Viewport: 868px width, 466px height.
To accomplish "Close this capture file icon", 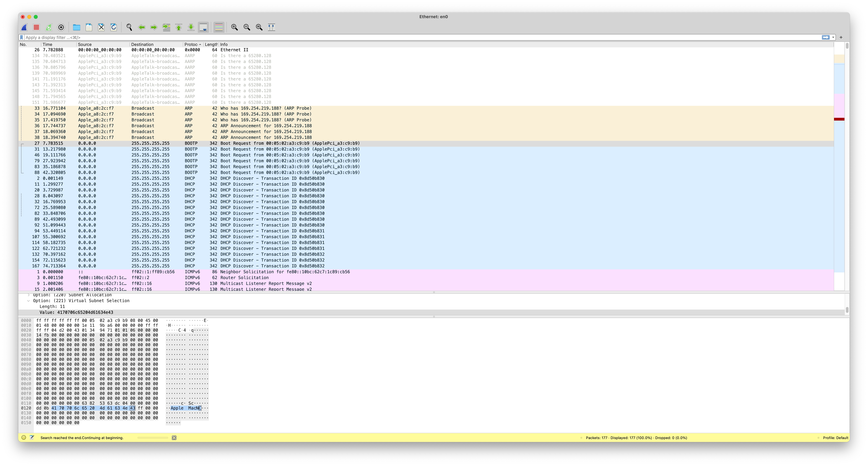I will [x=101, y=27].
